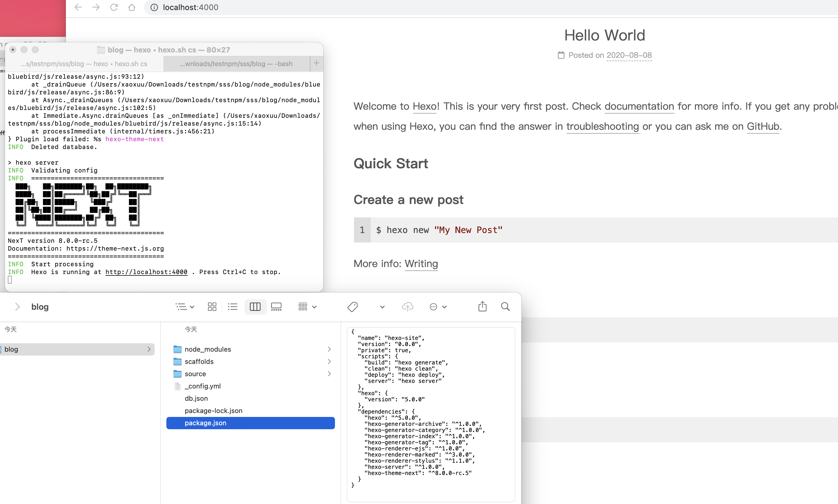
Task: Open the more options ellipsis icon in Finder
Action: click(434, 307)
